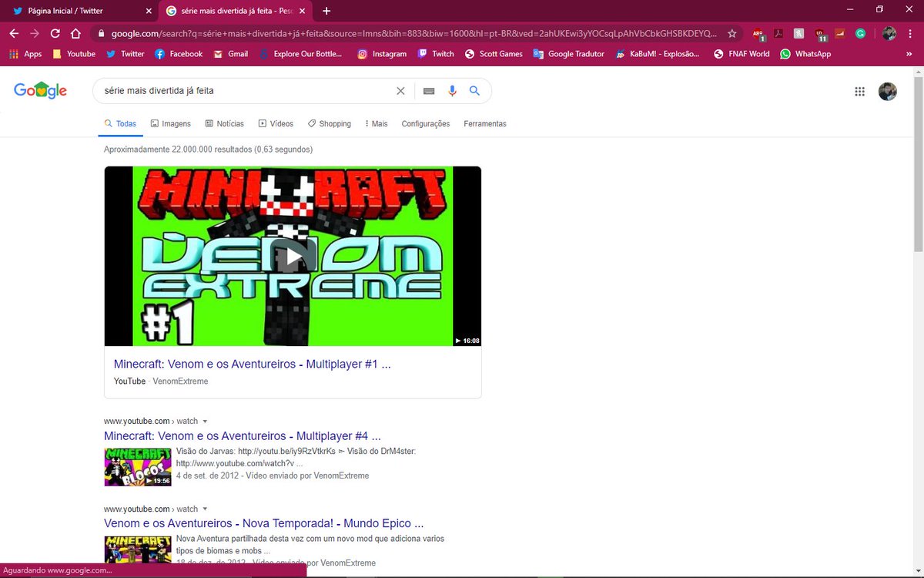Switch to the Shopping tab
The image size is (924, 578).
point(329,123)
